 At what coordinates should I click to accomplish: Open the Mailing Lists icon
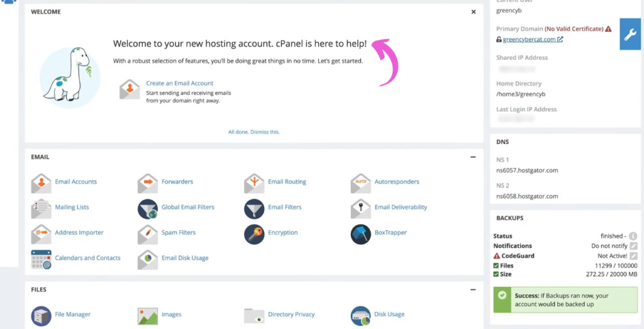[41, 209]
